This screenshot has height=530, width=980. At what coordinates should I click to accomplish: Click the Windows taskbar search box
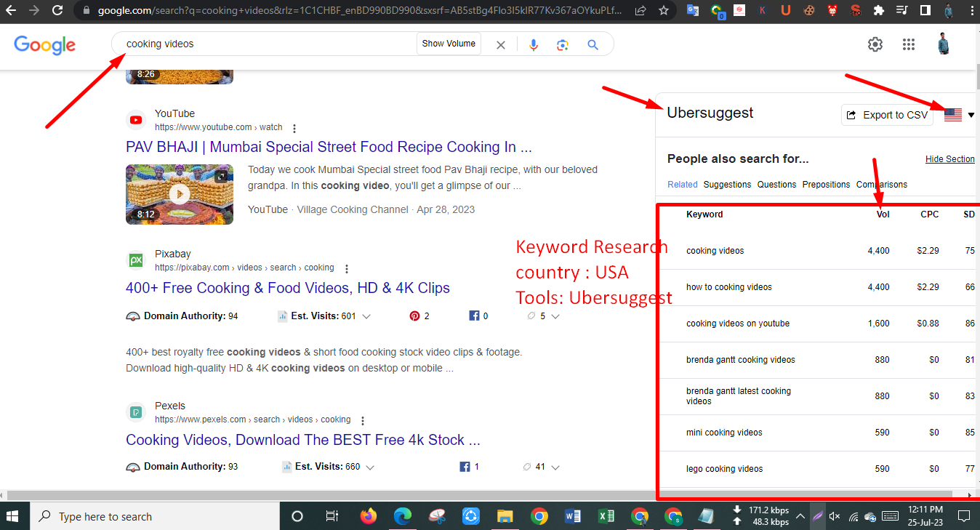pyautogui.click(x=154, y=516)
